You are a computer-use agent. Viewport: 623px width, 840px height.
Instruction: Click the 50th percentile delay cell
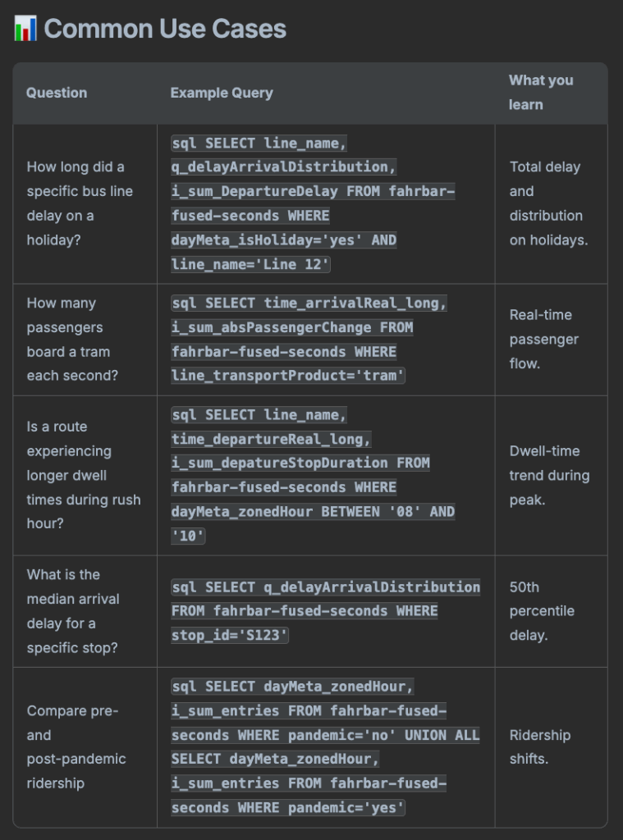pyautogui.click(x=542, y=611)
